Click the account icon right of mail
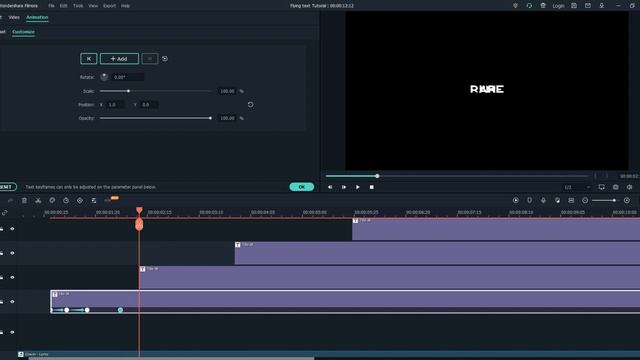640x360 pixels. click(602, 6)
